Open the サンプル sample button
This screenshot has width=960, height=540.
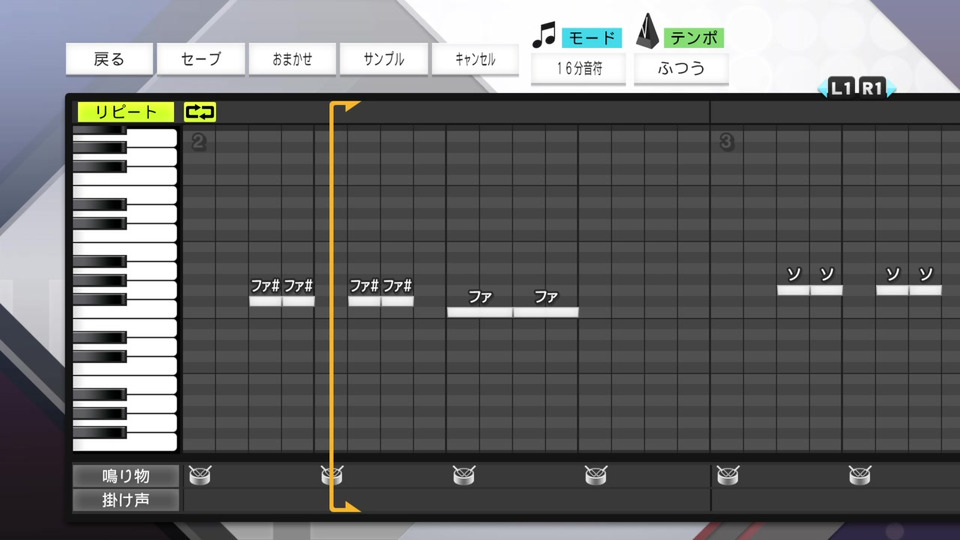tap(384, 59)
